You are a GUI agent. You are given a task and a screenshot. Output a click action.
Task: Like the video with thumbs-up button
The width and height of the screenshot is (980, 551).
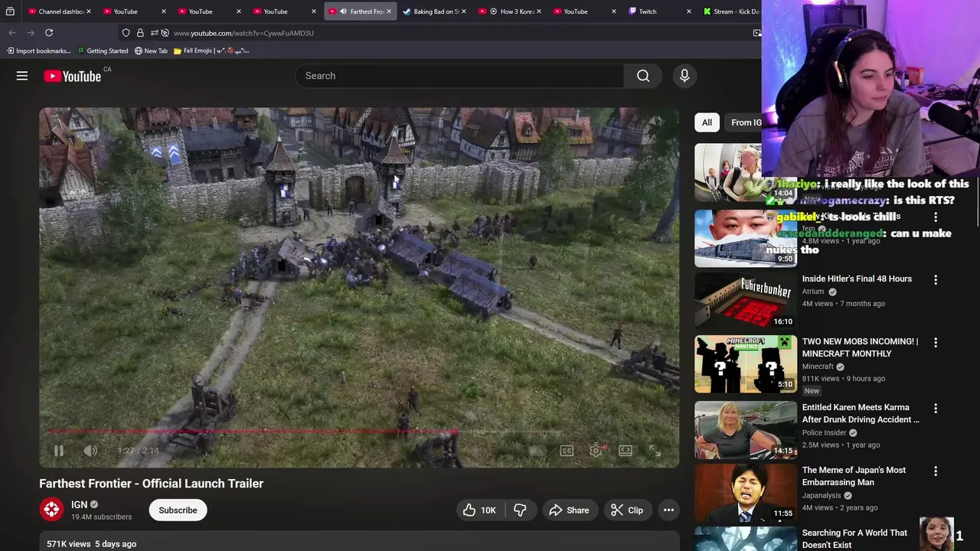pyautogui.click(x=479, y=510)
